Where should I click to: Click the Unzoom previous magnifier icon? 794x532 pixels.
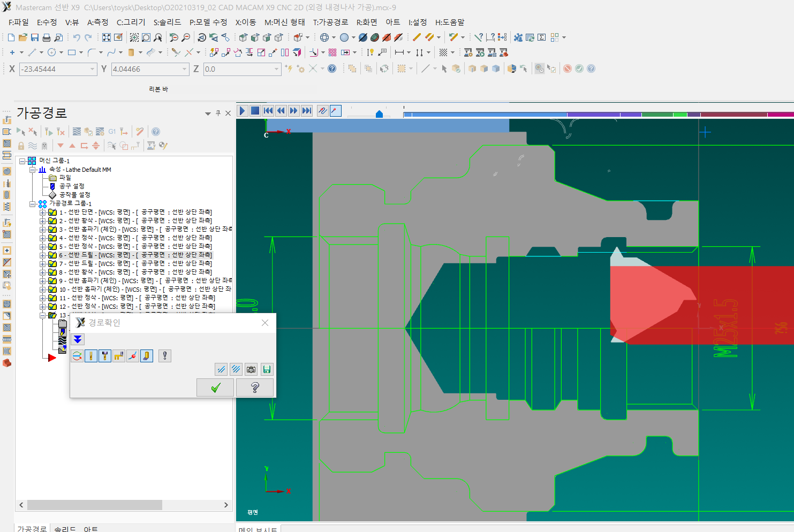point(174,37)
